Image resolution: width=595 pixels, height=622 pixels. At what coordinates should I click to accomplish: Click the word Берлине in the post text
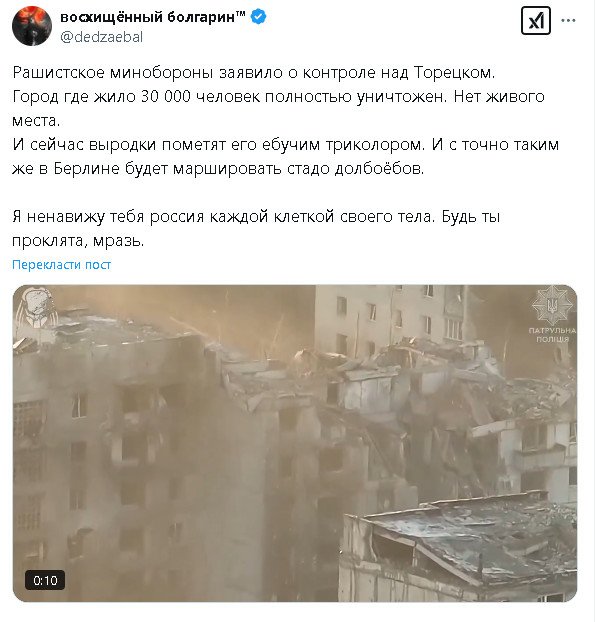(86, 169)
